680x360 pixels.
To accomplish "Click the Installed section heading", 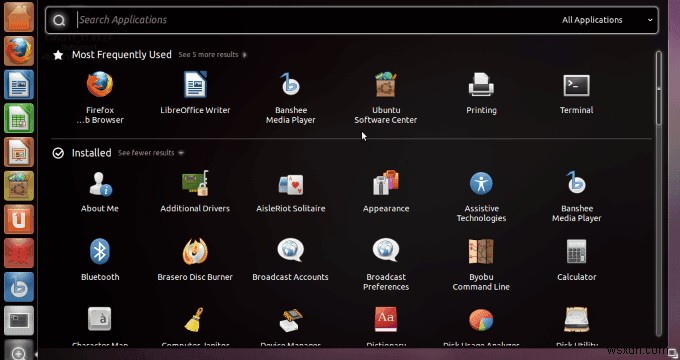I will pyautogui.click(x=92, y=153).
